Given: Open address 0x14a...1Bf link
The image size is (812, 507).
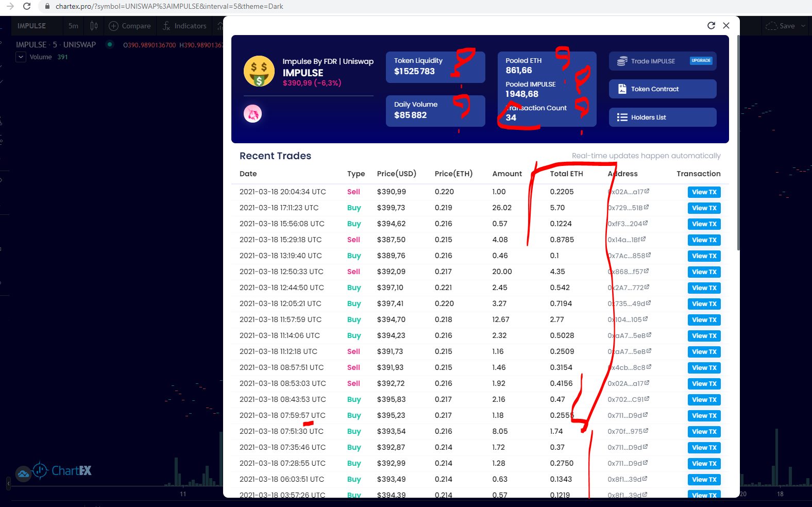Looking at the screenshot, I should pos(627,240).
